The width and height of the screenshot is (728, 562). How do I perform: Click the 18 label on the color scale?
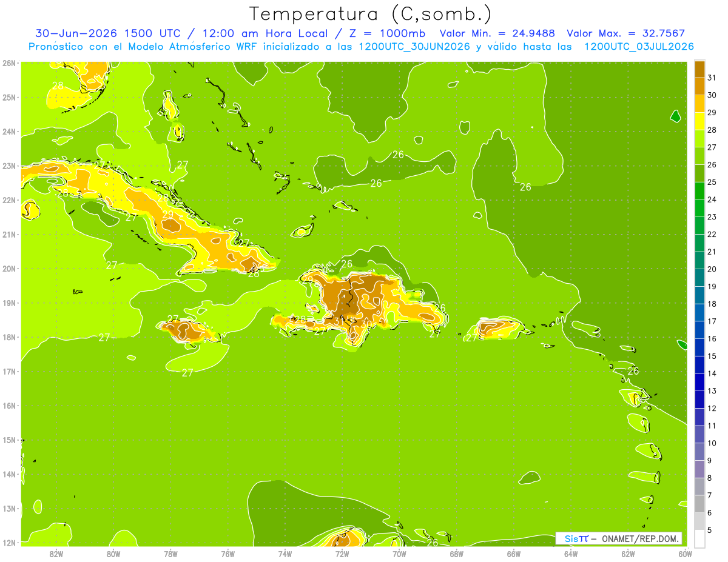[x=712, y=304]
